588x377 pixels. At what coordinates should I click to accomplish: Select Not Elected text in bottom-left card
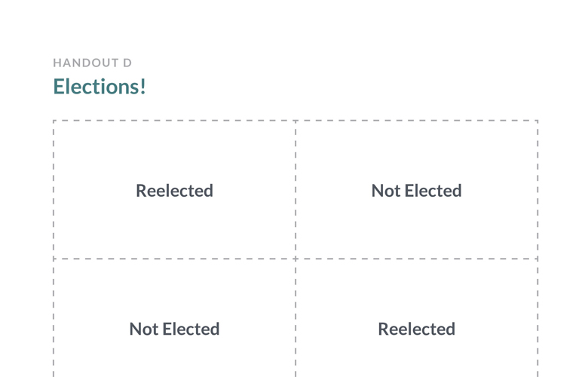(174, 329)
